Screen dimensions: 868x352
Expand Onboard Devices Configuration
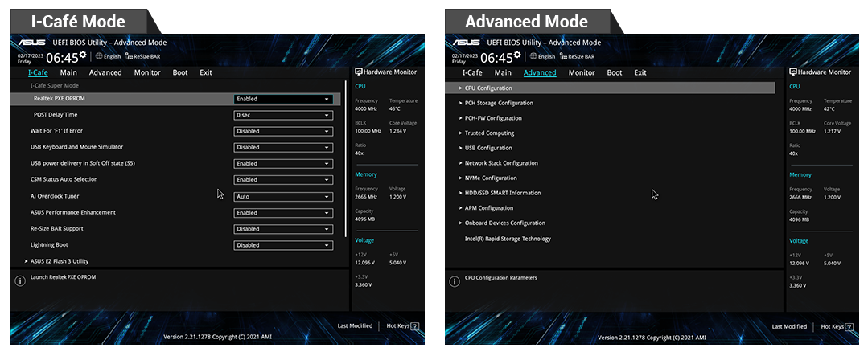[501, 223]
